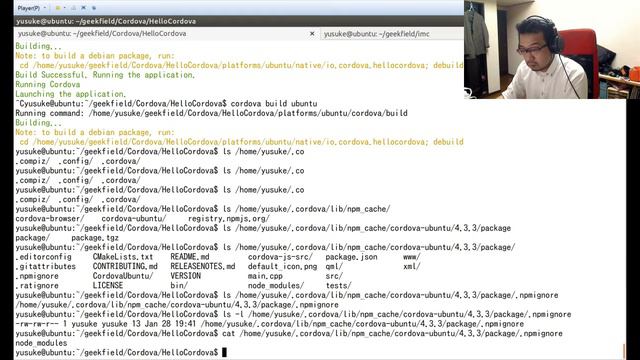Expand the arrow beside the Player(P) menu
Screen dimensions: 640x360
coord(44,8)
